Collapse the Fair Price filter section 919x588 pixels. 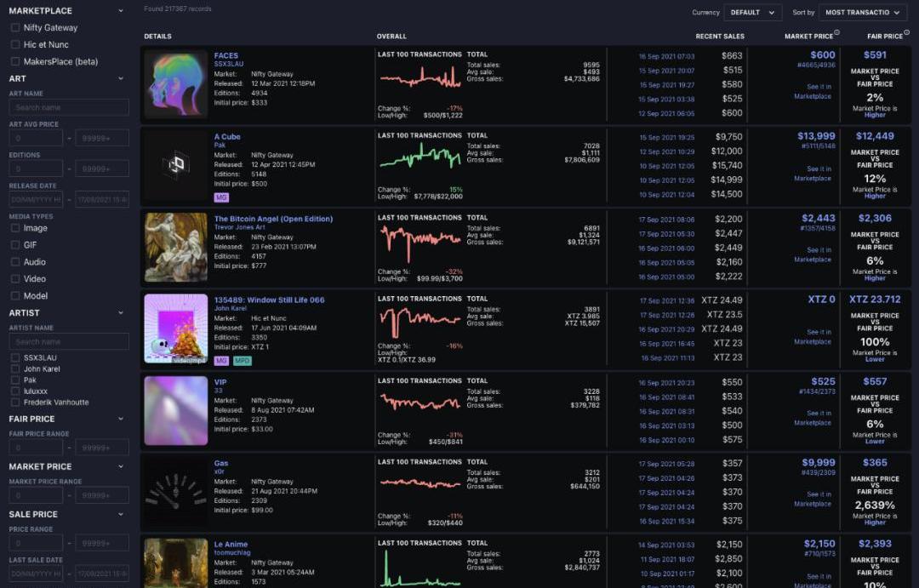[121, 420]
